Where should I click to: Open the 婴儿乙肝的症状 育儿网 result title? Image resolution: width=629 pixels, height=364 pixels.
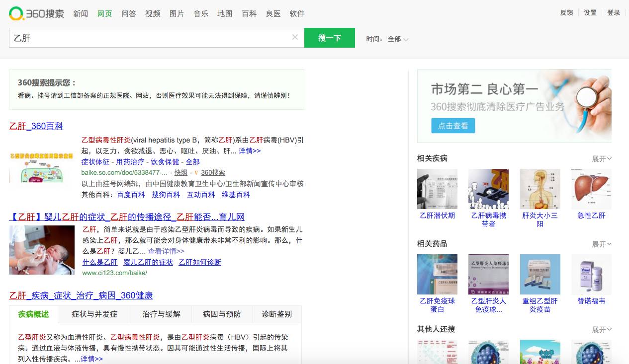[x=127, y=217]
